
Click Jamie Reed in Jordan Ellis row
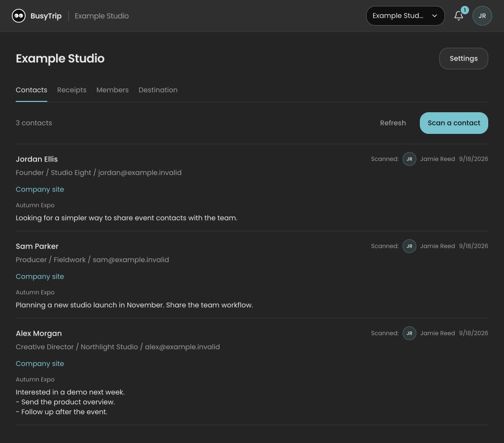click(x=438, y=159)
